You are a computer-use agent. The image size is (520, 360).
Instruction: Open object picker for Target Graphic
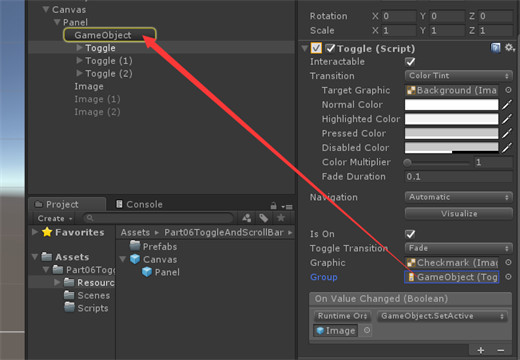point(508,90)
